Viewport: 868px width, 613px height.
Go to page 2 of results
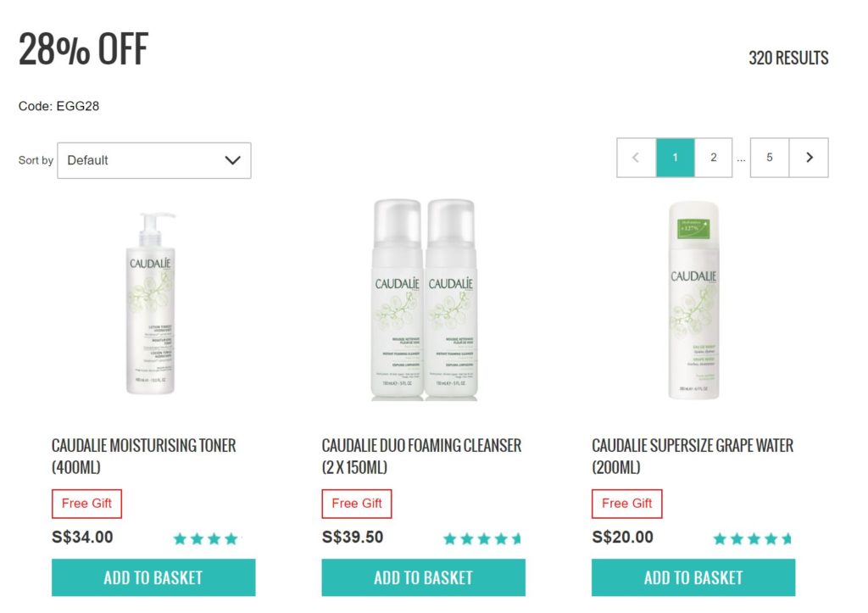[x=714, y=158]
